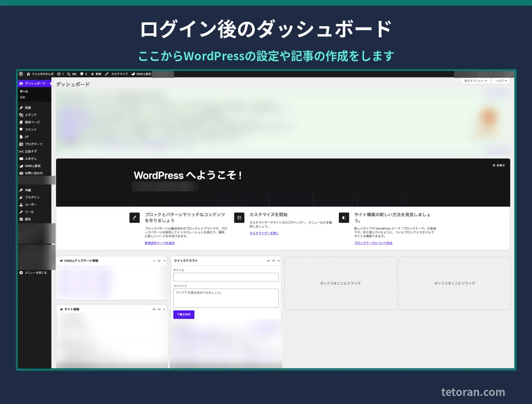Screen dimensions: 532x404
Task: Open プラグイン plug icon in sidebar
Action: pos(21,197)
